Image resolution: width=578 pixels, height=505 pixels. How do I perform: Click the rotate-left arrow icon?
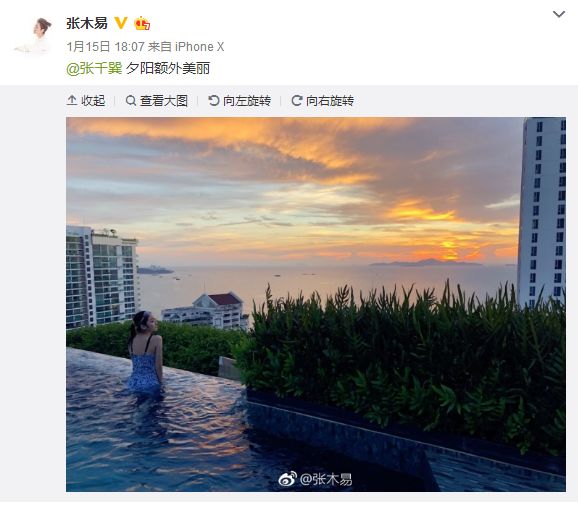213,100
